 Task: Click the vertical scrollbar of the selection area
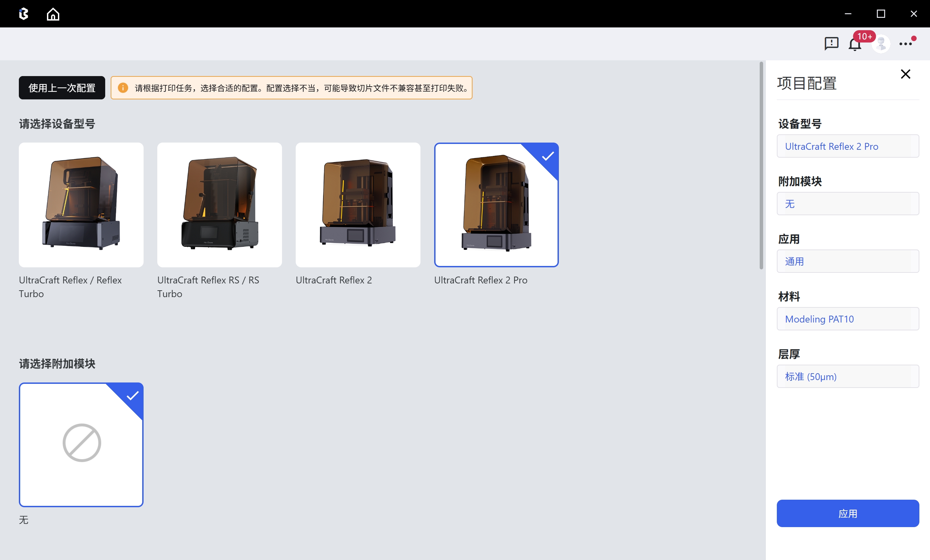(x=761, y=166)
